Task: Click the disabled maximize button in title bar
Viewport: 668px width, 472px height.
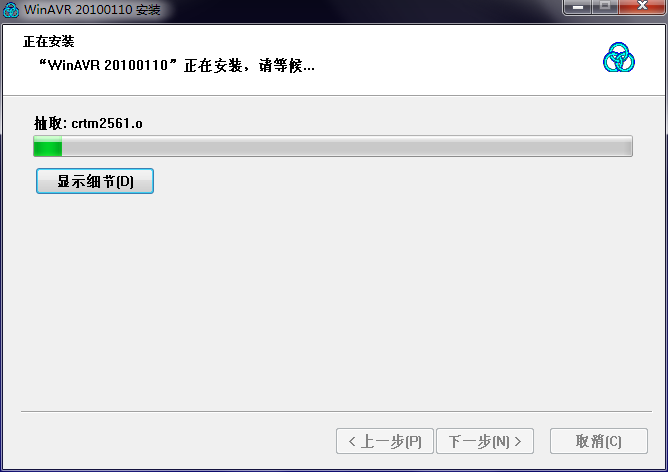Action: pos(605,6)
